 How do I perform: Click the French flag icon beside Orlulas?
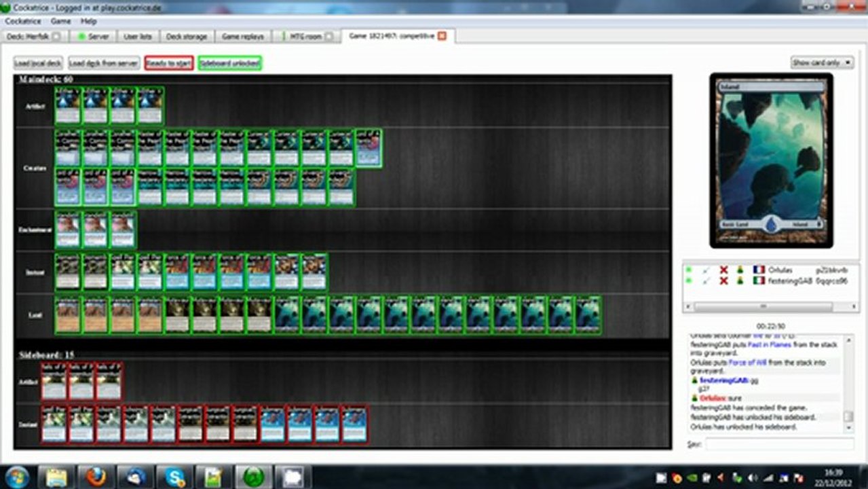click(x=759, y=270)
